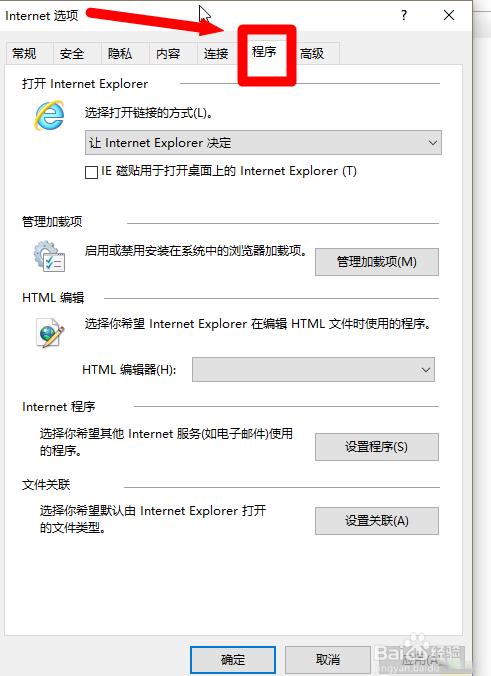This screenshot has width=491, height=676.
Task: Expand the 让 Internet Explorer 决定 dropdown
Action: (263, 143)
